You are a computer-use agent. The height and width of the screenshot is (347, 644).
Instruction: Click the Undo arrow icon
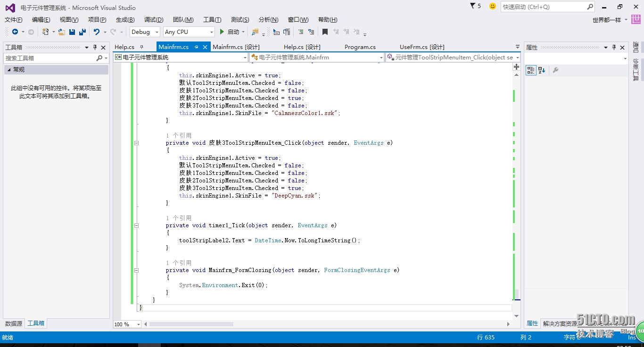coord(96,32)
